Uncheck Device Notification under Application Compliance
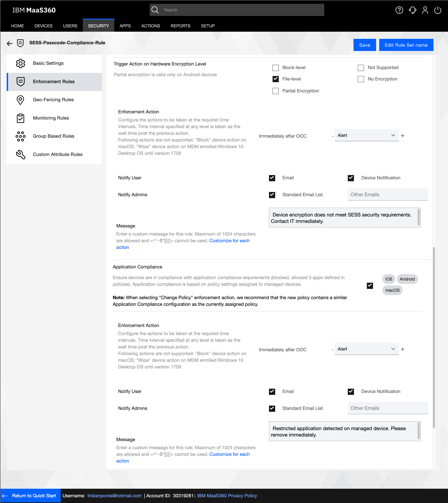This screenshot has height=503, width=448. tap(351, 391)
